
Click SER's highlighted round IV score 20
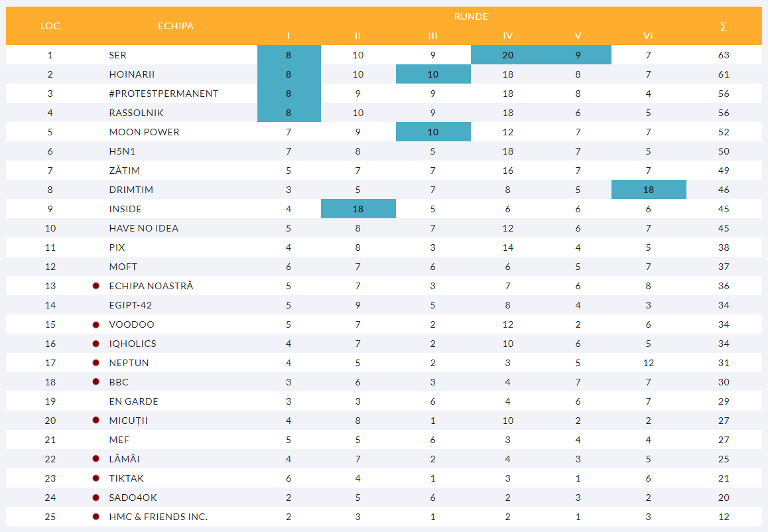[x=508, y=55]
